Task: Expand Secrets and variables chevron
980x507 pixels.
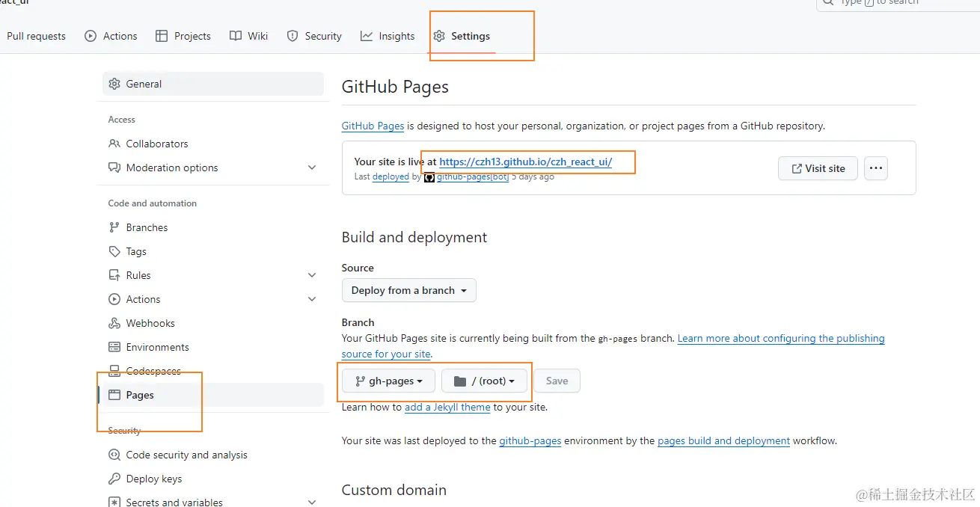Action: pyautogui.click(x=312, y=502)
